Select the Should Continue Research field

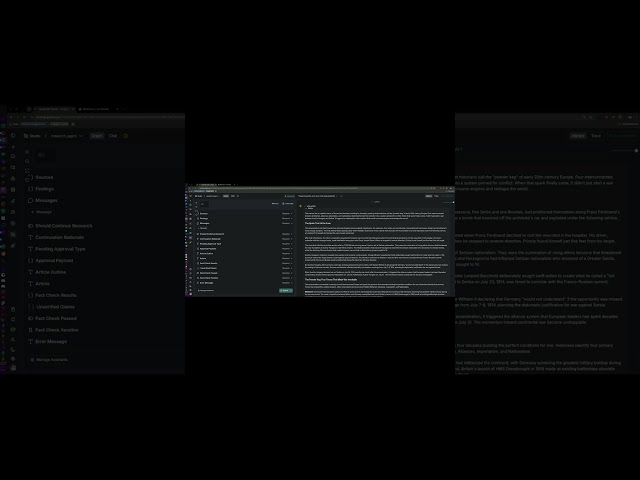tap(244, 234)
